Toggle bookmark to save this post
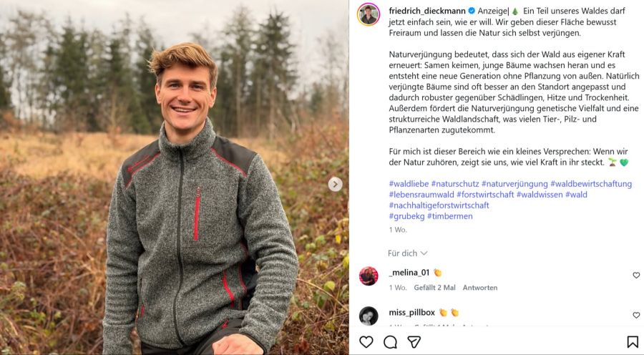644x355 pixels. pyautogui.click(x=633, y=342)
